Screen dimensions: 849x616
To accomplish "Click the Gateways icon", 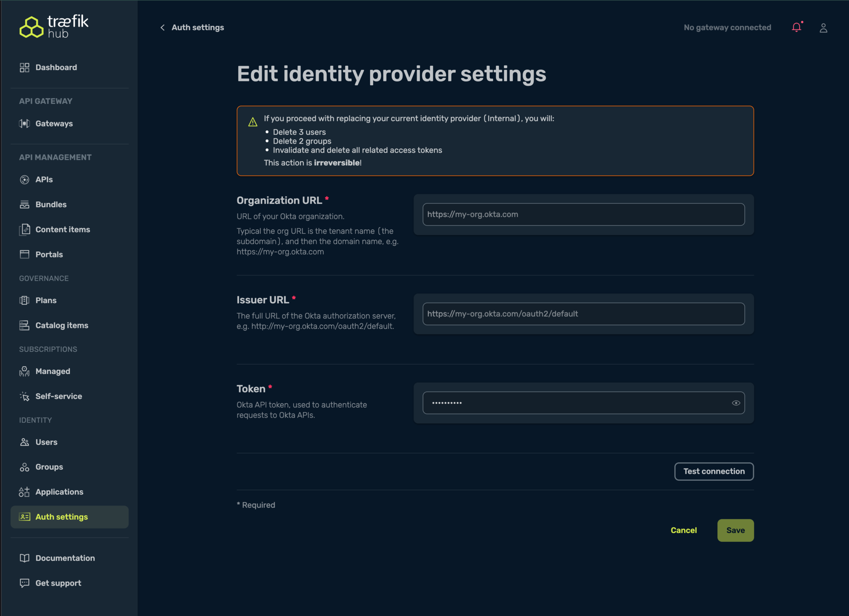I will [24, 124].
